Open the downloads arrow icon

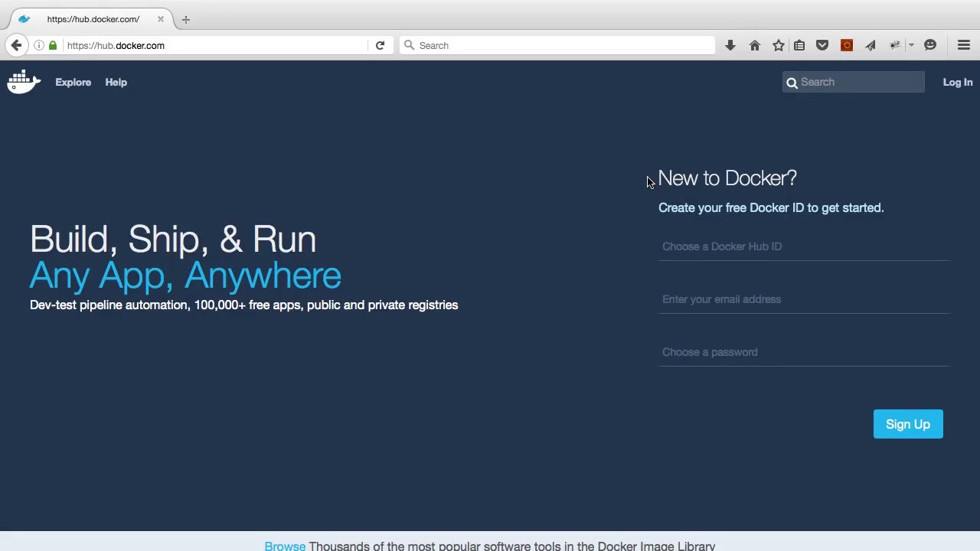(730, 45)
